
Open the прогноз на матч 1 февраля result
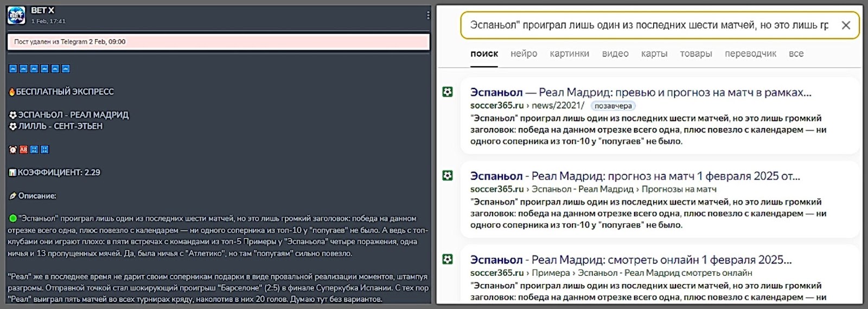635,176
